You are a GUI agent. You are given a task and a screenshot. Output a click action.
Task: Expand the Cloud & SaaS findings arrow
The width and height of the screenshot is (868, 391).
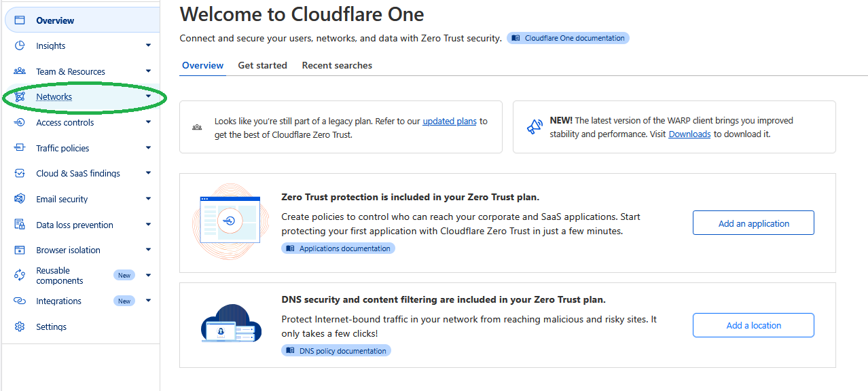(148, 173)
